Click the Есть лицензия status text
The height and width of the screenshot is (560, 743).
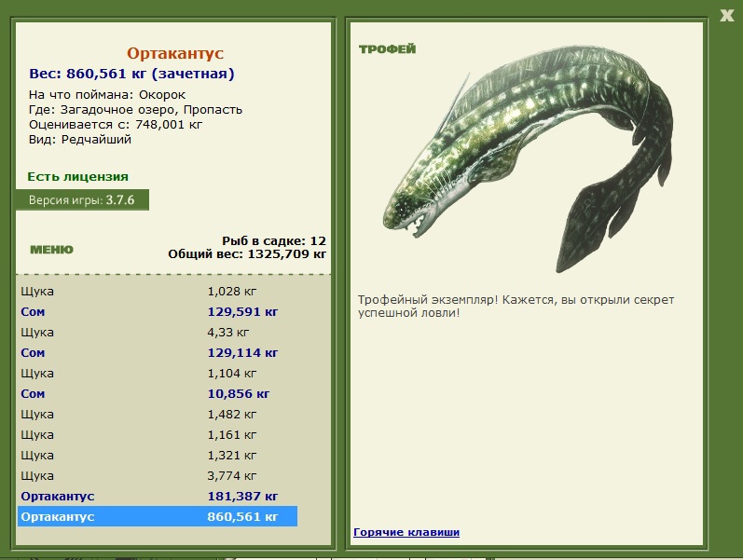77,177
